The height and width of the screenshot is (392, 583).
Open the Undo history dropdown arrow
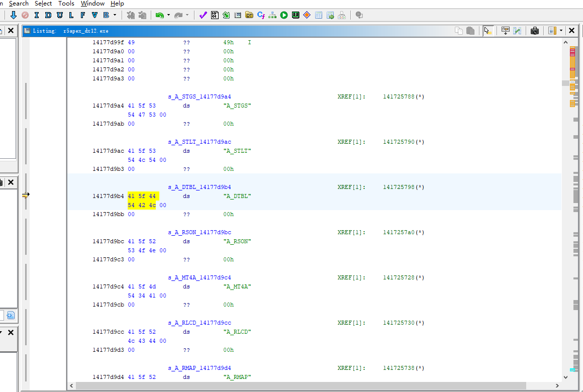[x=168, y=15]
